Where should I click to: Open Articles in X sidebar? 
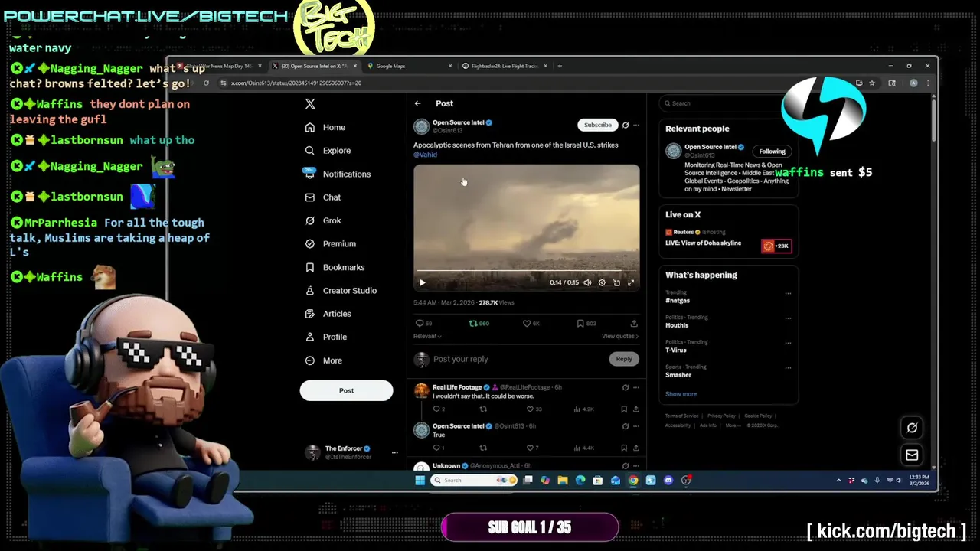(x=328, y=314)
